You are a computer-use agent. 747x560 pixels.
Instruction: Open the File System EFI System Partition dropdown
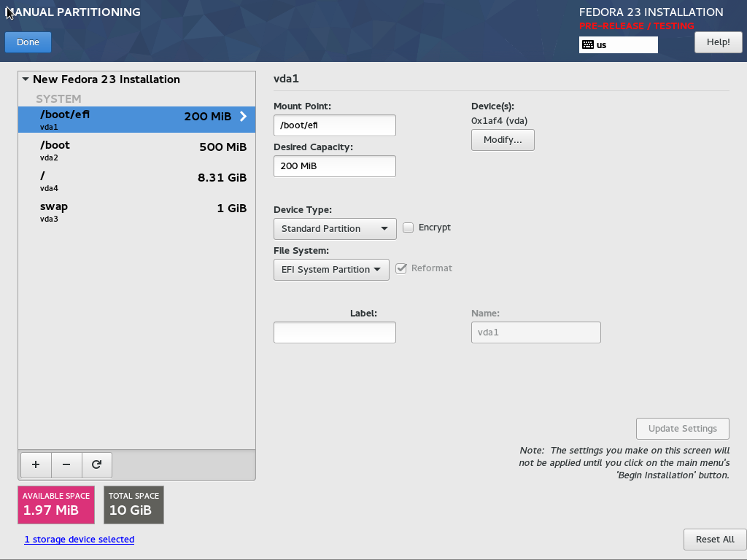tap(332, 270)
